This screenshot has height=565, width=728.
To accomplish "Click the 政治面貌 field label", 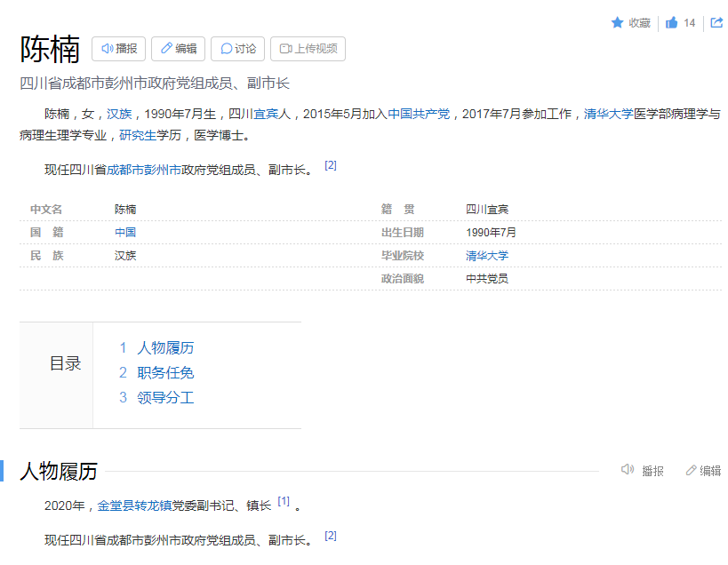I will click(x=403, y=279).
